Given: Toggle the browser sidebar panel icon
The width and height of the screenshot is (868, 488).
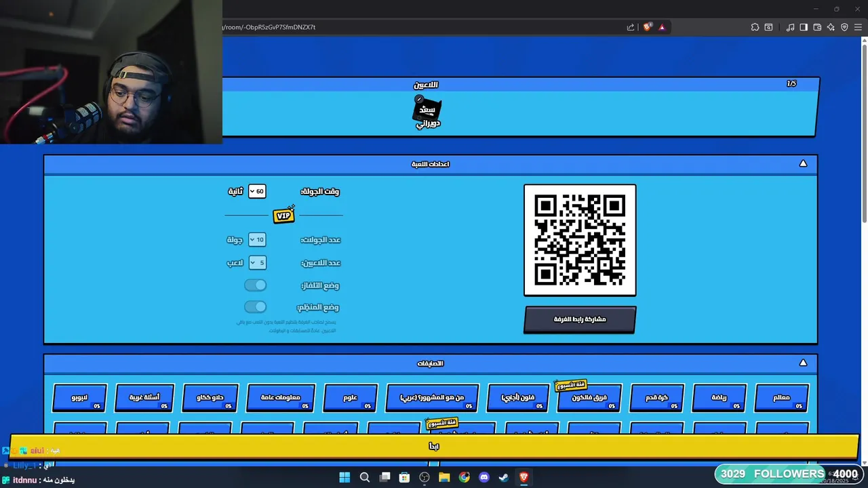Looking at the screenshot, I should [x=804, y=27].
